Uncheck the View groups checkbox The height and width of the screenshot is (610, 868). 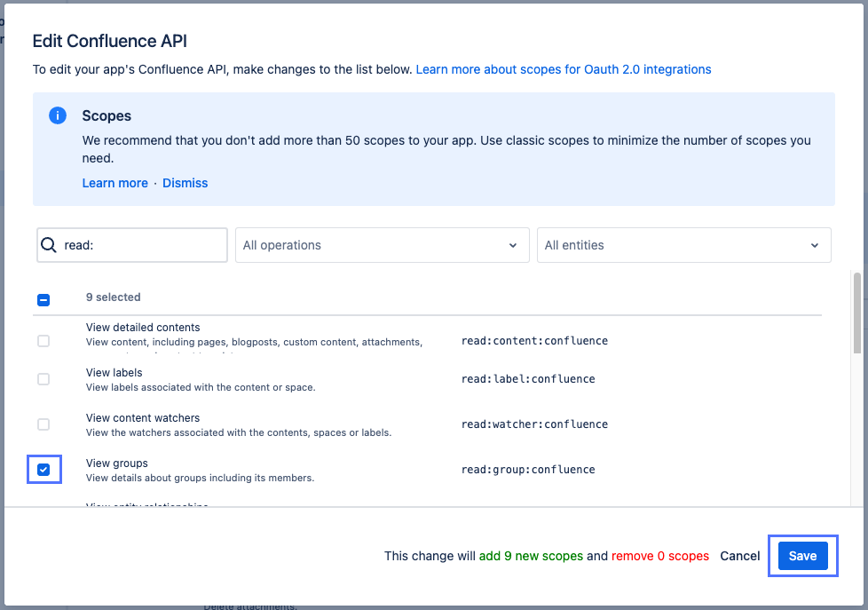click(43, 470)
